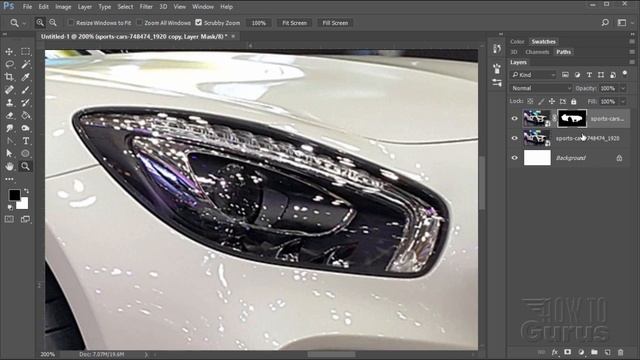Toggle Lock position
This screenshot has height=360, width=640.
tap(552, 101)
